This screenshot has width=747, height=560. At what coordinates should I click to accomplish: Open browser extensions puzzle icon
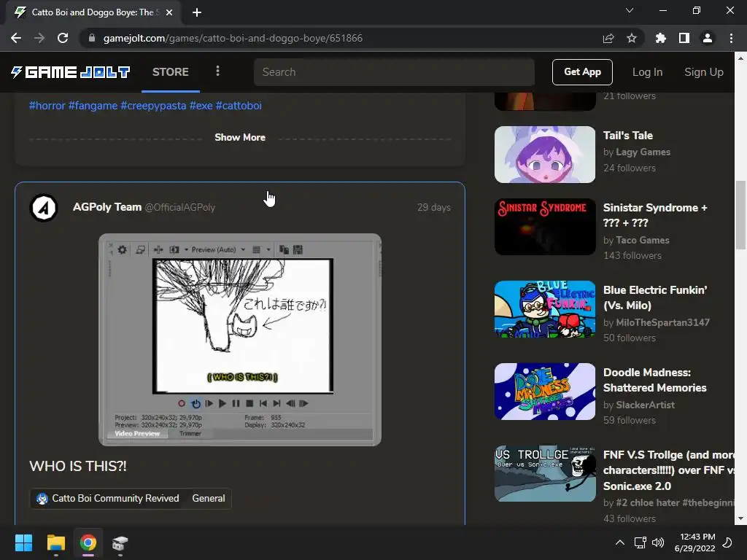point(661,38)
